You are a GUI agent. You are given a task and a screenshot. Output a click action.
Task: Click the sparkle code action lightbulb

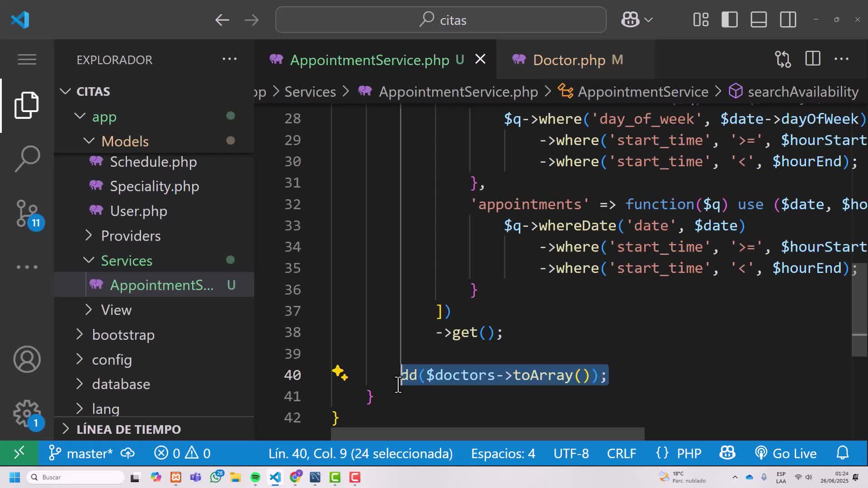tap(340, 373)
